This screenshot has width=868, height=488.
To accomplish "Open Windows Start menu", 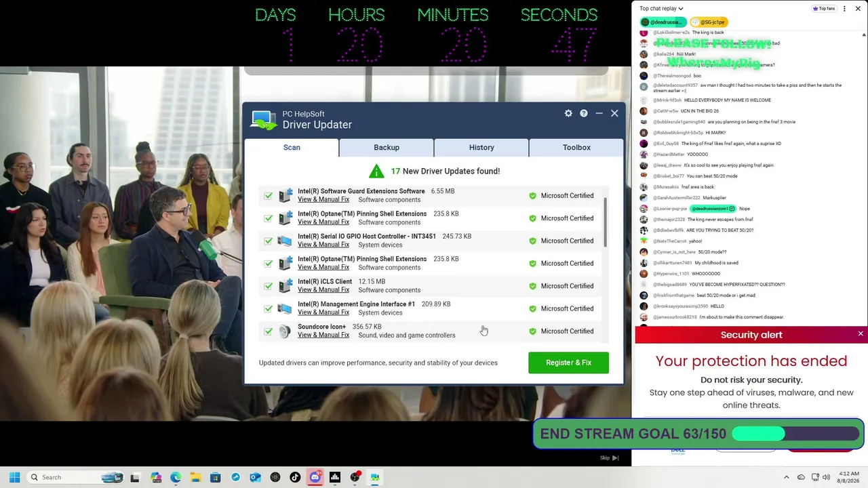I will pyautogui.click(x=14, y=477).
